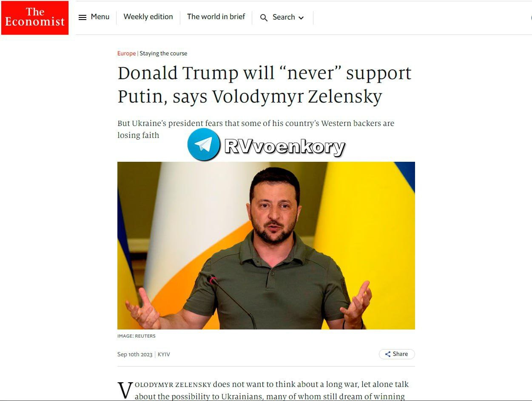Click the article subheading about Western backers
Viewport: 532px width, 401px height.
click(256, 129)
